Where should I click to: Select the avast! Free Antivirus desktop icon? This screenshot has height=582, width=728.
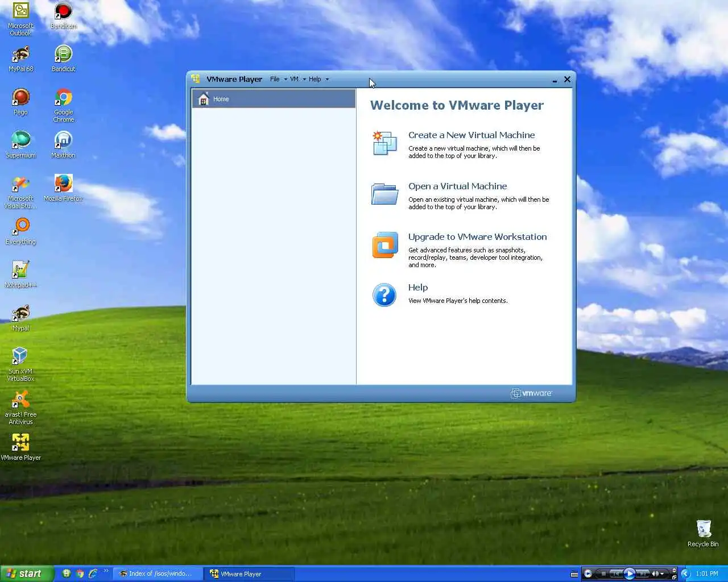coord(20,408)
